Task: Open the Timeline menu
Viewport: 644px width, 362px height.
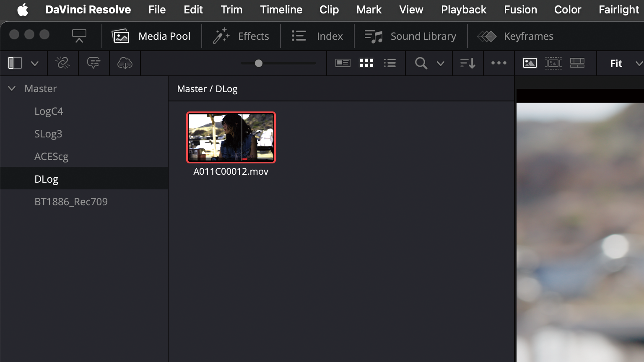Action: tap(281, 9)
